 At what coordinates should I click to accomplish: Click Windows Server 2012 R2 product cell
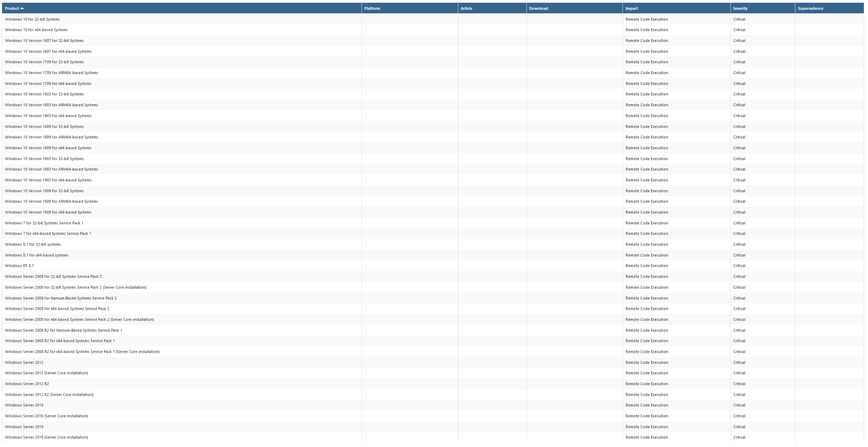pyautogui.click(x=27, y=384)
